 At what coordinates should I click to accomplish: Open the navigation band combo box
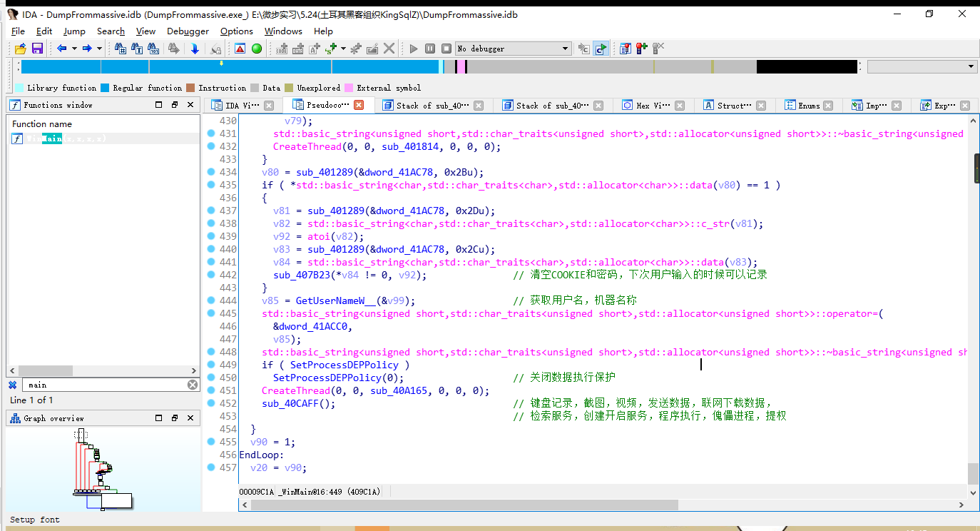coord(922,66)
